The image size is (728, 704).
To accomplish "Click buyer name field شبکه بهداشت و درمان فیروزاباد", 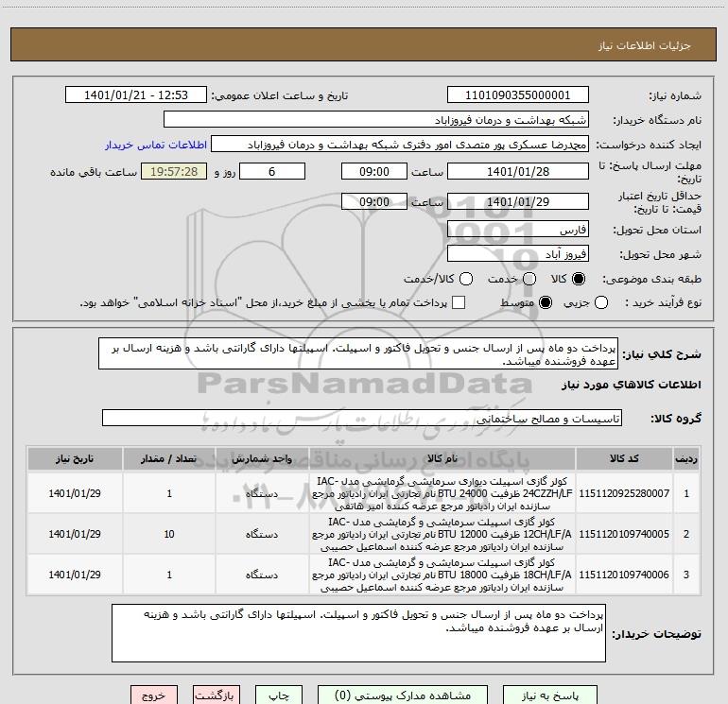I will 376,120.
